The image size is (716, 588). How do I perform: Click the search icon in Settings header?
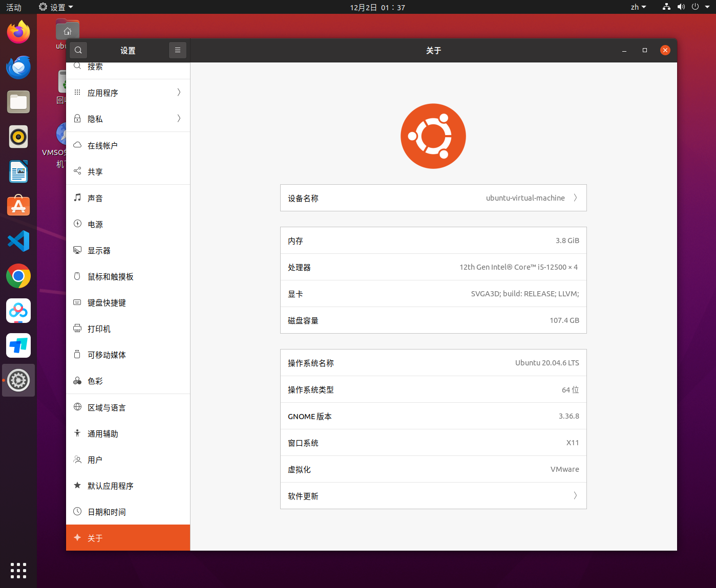78,50
